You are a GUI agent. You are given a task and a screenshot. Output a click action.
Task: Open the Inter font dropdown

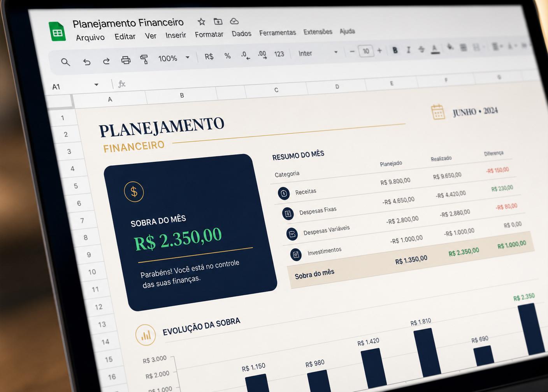318,53
